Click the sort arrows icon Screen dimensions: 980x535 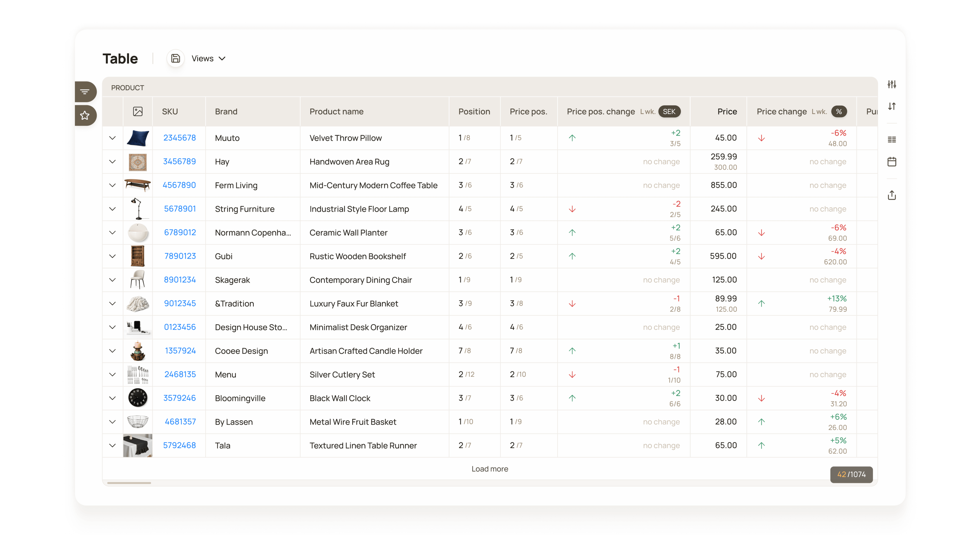(x=892, y=106)
